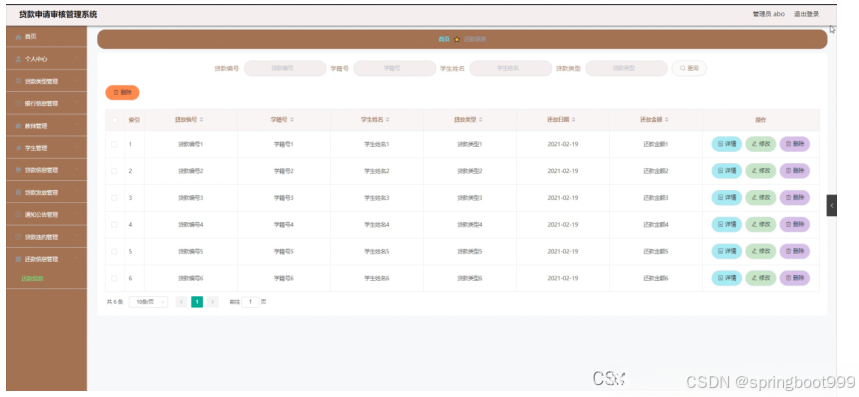Tick the select-all checkbox in table header
The image size is (859, 397).
[114, 120]
